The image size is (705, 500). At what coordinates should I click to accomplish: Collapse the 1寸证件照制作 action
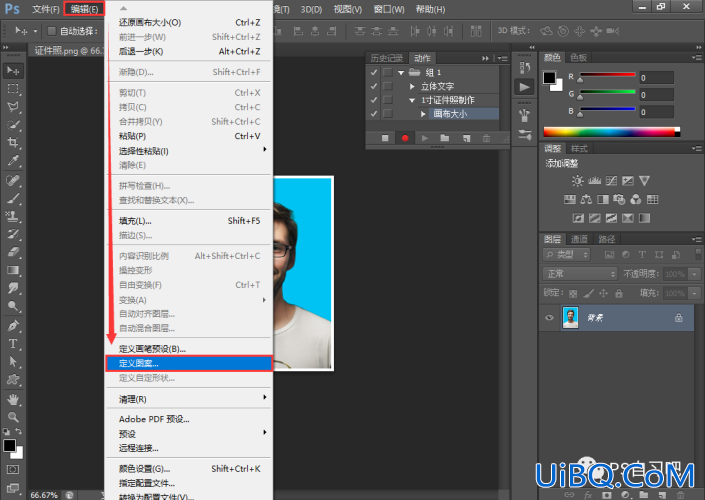412,100
